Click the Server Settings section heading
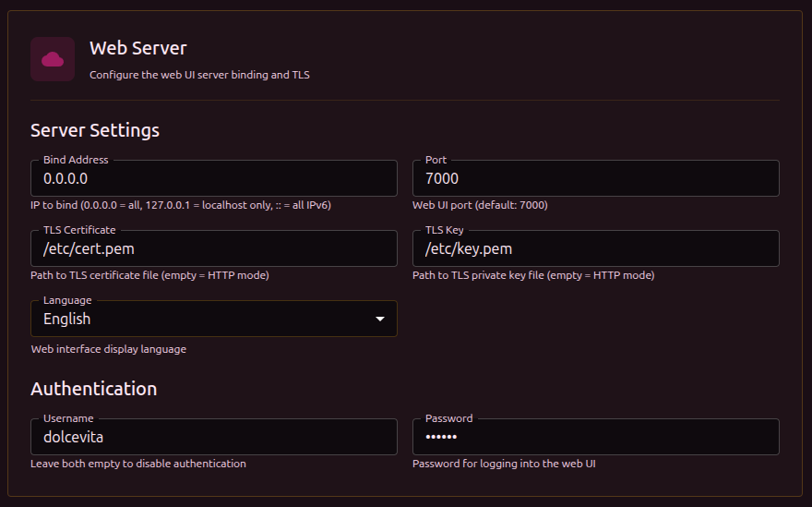Screen dimensions: 812x507 coord(95,130)
